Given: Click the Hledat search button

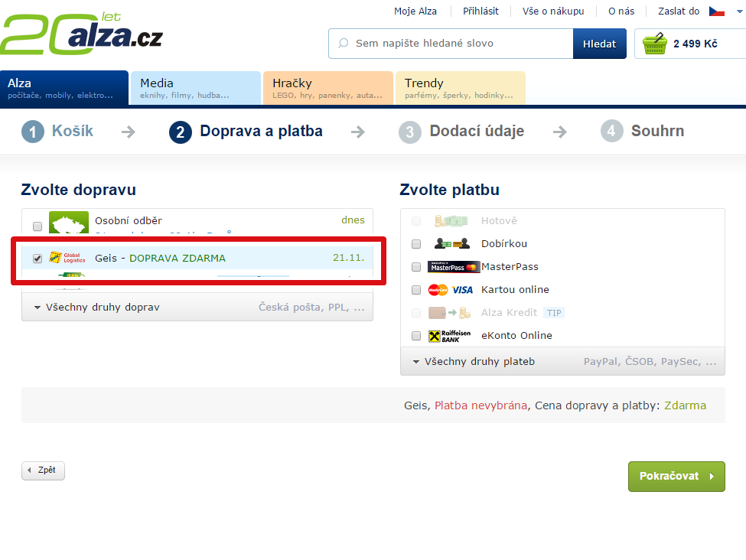Looking at the screenshot, I should [599, 44].
